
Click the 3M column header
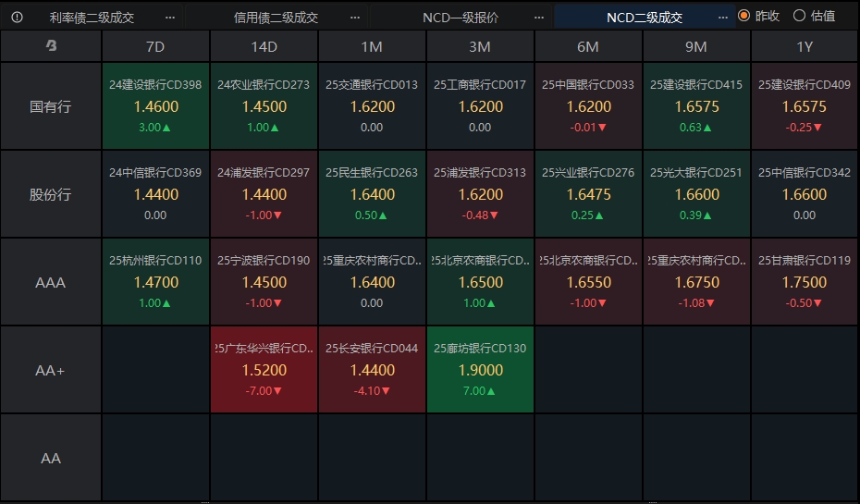coord(480,46)
